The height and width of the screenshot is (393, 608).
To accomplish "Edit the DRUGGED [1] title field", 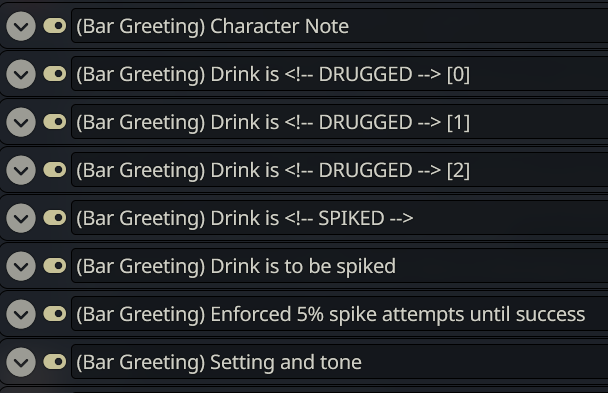I will [x=340, y=122].
